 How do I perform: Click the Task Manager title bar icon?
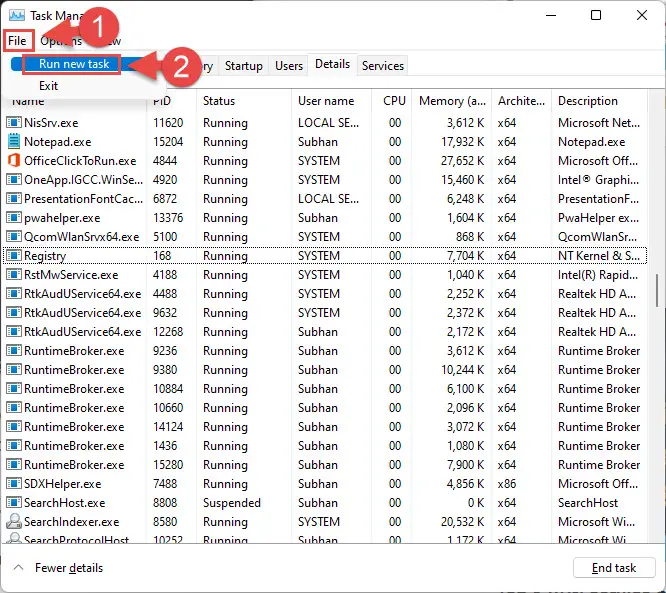(15, 16)
